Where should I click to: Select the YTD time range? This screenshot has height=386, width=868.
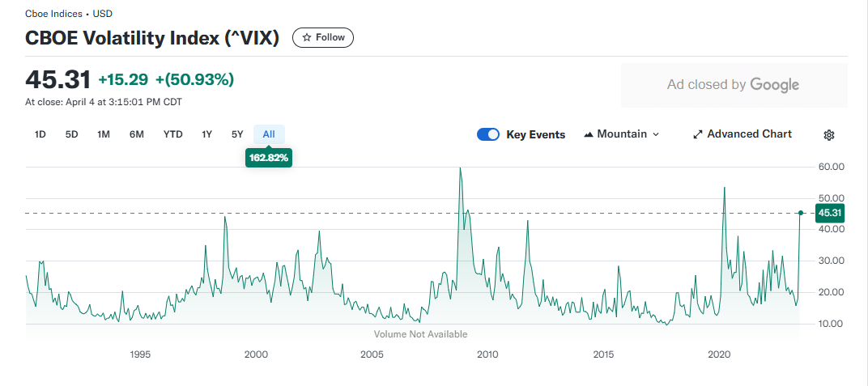coord(172,134)
